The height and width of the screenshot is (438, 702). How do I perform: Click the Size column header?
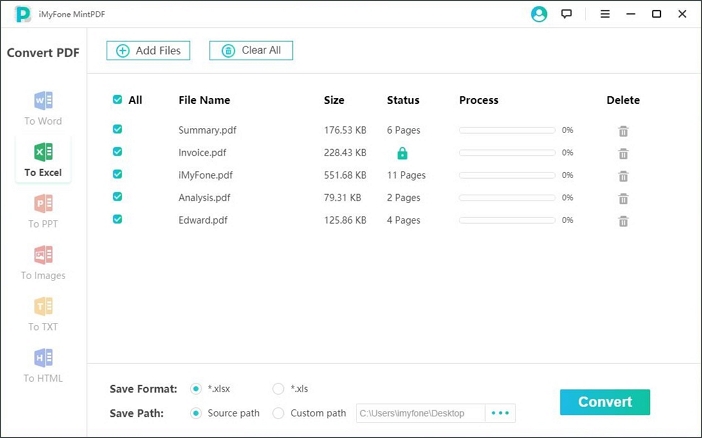pyautogui.click(x=334, y=100)
